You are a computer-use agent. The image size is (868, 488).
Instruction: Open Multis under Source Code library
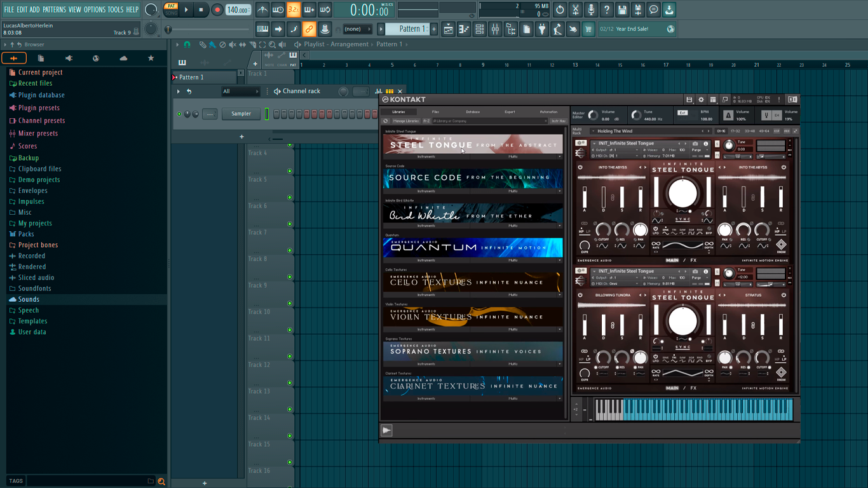click(x=513, y=191)
